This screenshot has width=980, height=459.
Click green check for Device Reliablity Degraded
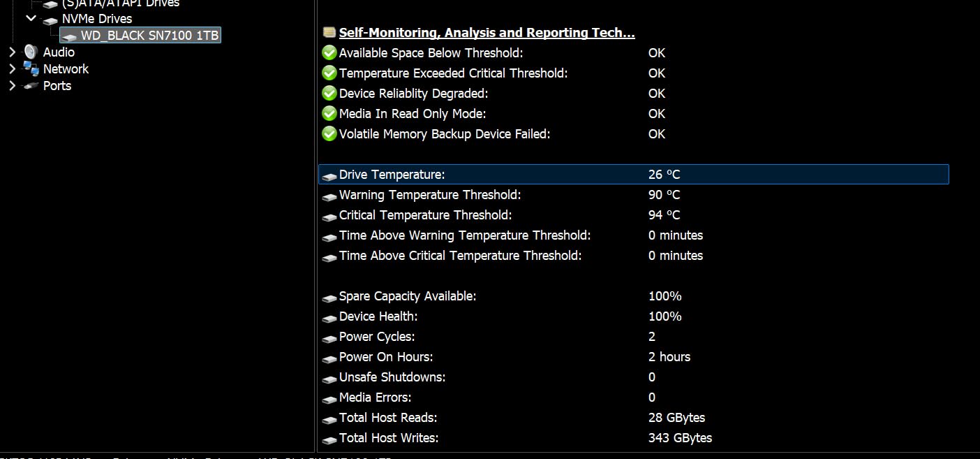[329, 94]
